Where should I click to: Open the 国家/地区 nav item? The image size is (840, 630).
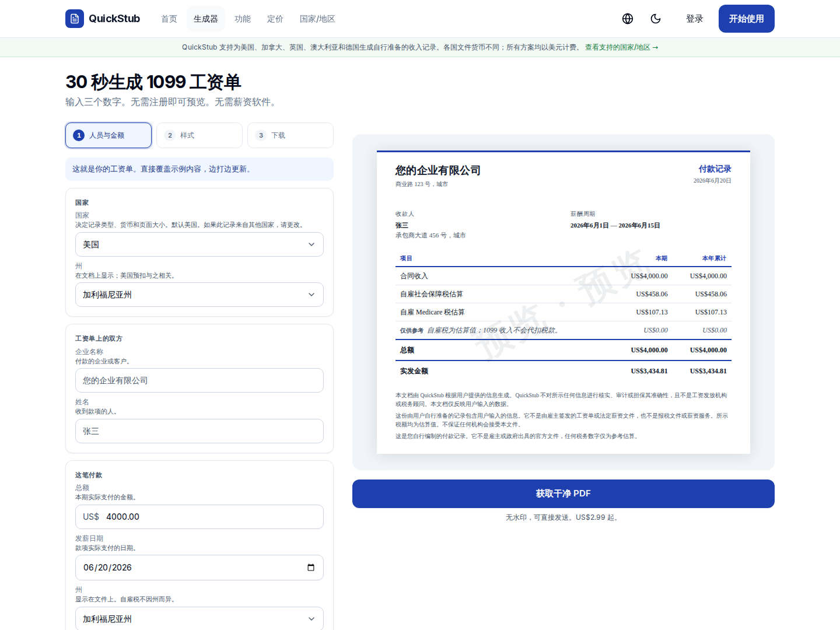pos(317,19)
